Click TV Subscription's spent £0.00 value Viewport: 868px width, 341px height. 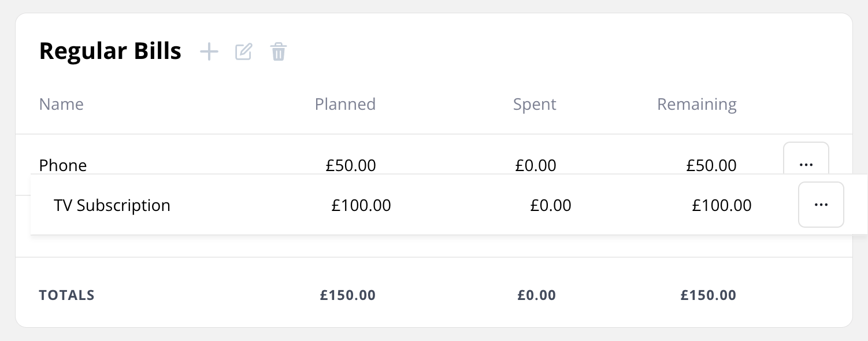click(x=551, y=205)
